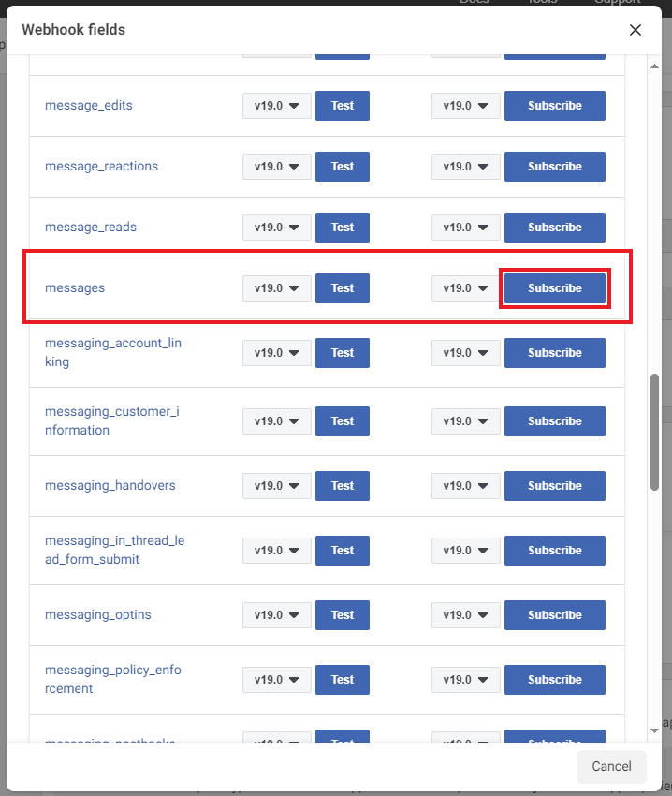Subscribe to the messages webhook field

tap(554, 288)
